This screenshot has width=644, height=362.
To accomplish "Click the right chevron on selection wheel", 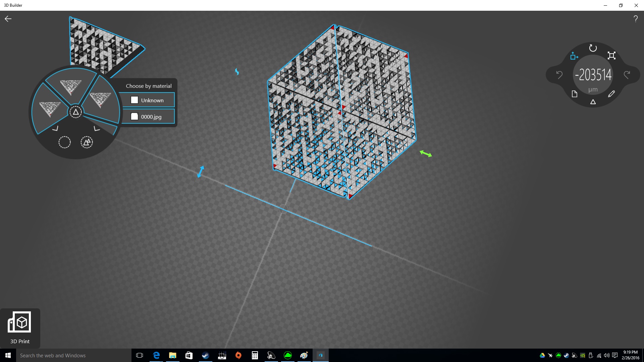I will click(x=97, y=129).
